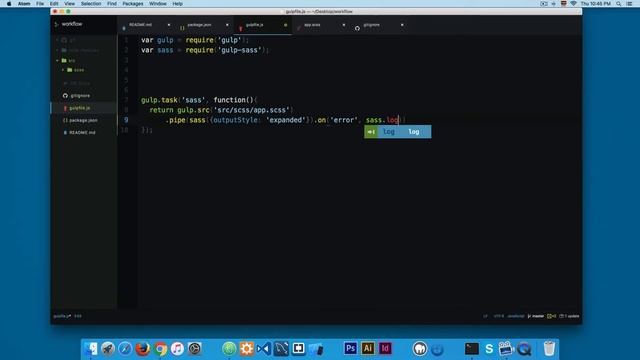Open the Packages menu
Screen dimensions: 640x360
tap(133, 4)
